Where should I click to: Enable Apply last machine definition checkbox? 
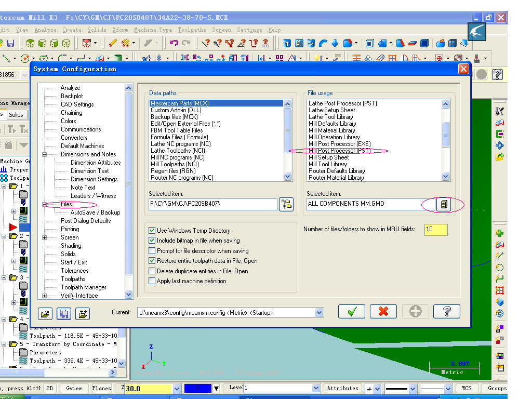152,281
